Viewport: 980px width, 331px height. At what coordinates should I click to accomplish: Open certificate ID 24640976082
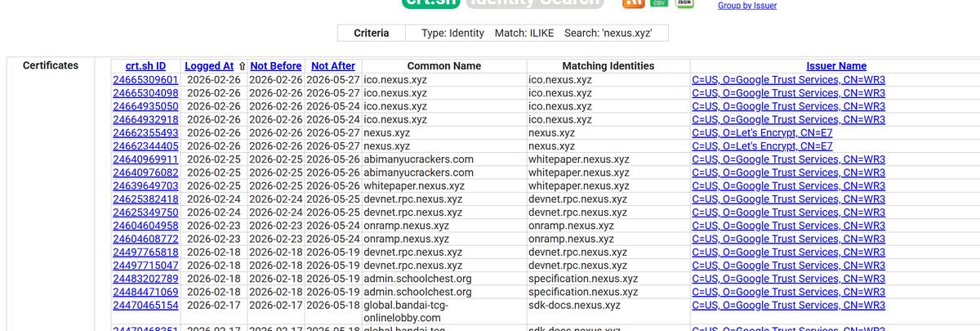click(x=145, y=172)
